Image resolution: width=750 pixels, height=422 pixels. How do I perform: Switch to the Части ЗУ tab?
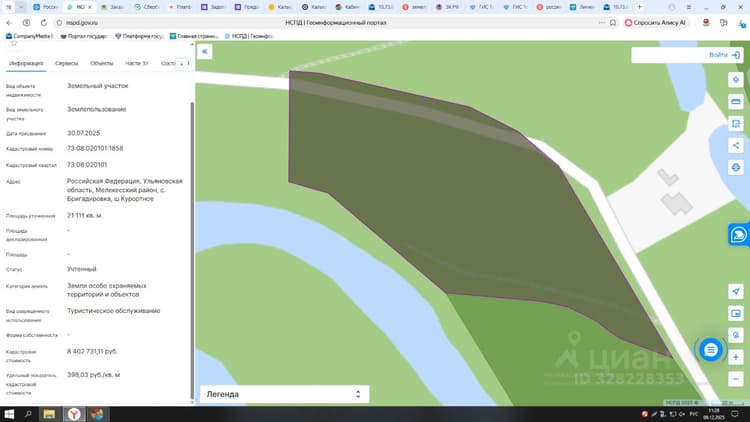(x=137, y=63)
